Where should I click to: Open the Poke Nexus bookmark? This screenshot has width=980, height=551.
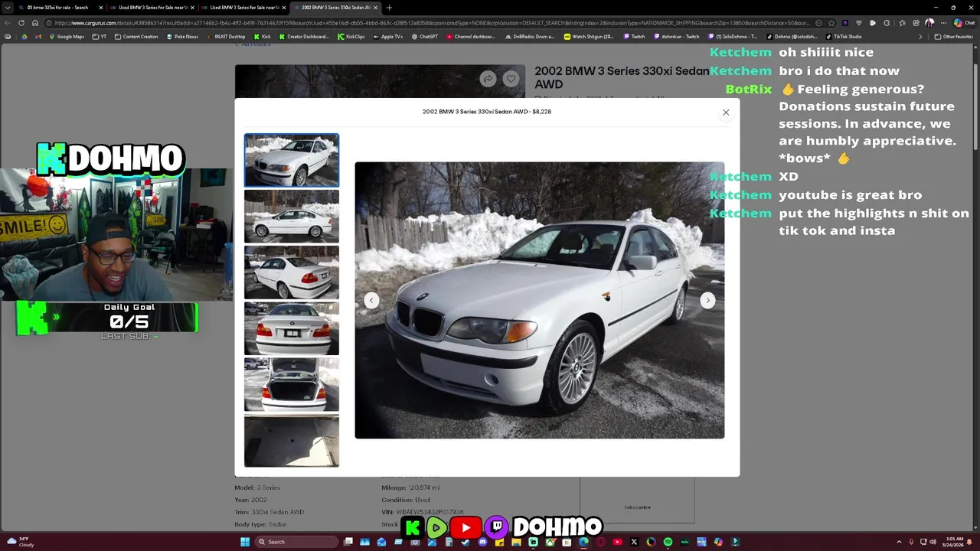(181, 37)
